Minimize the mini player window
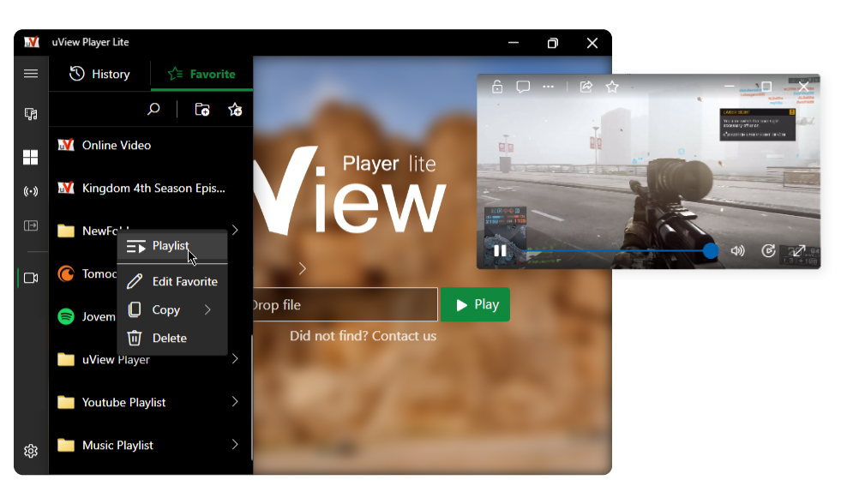The height and width of the screenshot is (504, 859). (x=730, y=87)
